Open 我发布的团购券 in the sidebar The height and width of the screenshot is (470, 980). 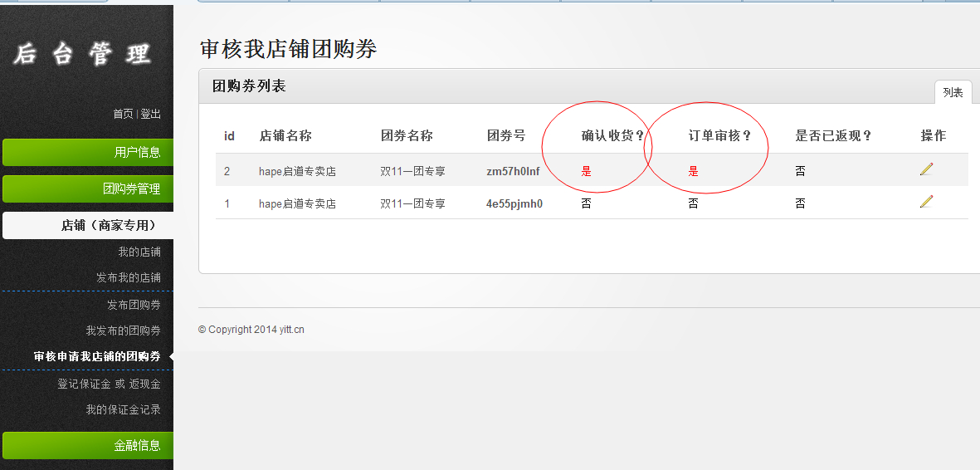click(x=123, y=330)
